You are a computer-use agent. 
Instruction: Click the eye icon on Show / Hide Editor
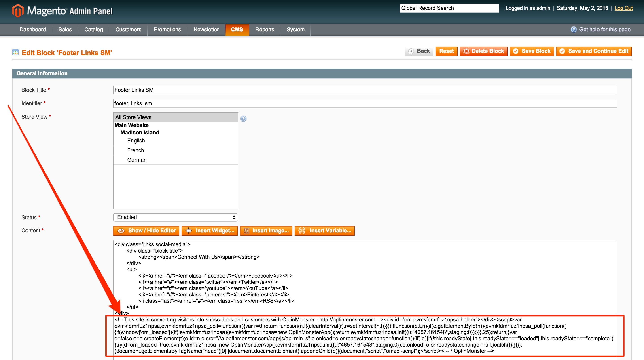[x=121, y=231]
